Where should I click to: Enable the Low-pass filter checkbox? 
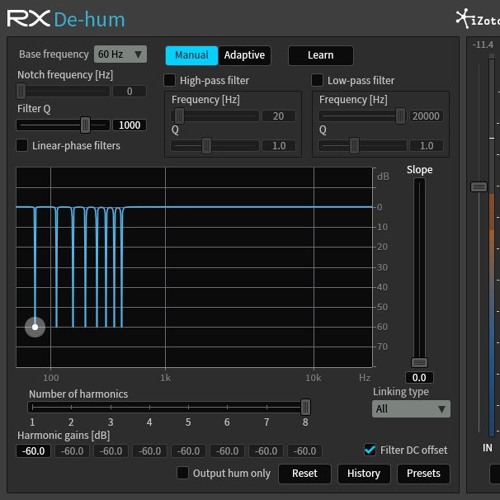317,80
